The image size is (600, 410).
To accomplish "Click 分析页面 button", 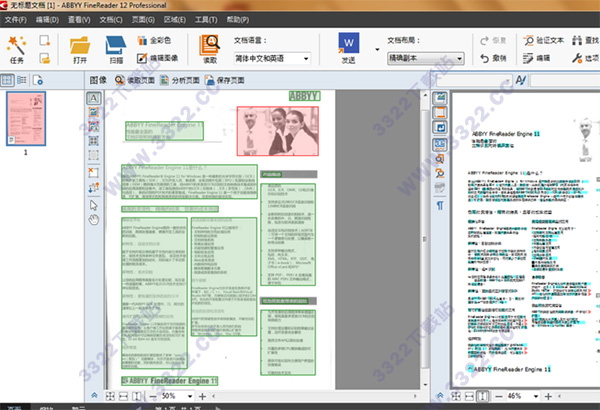I will point(180,80).
